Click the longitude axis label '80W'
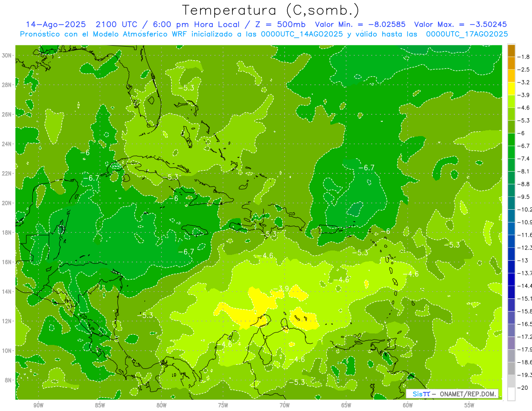 [x=161, y=405]
